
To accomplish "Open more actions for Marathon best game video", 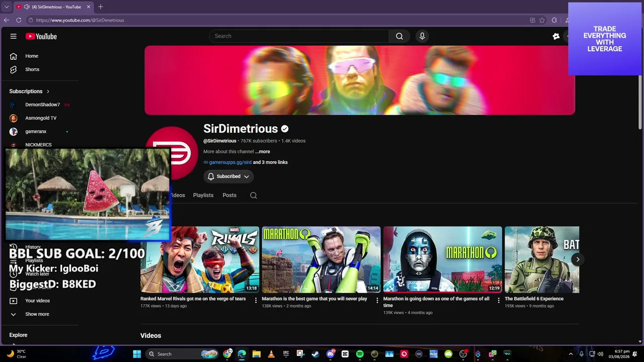I will pyautogui.click(x=377, y=300).
